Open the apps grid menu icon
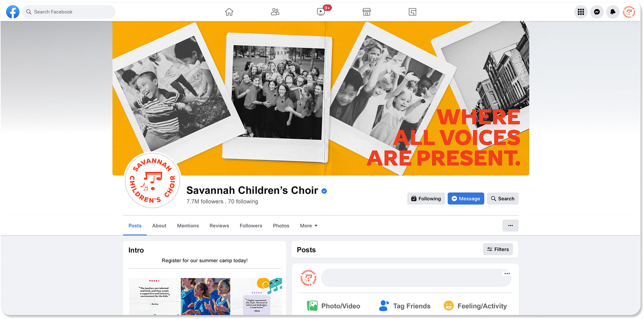This screenshot has width=644, height=319. coord(581,12)
